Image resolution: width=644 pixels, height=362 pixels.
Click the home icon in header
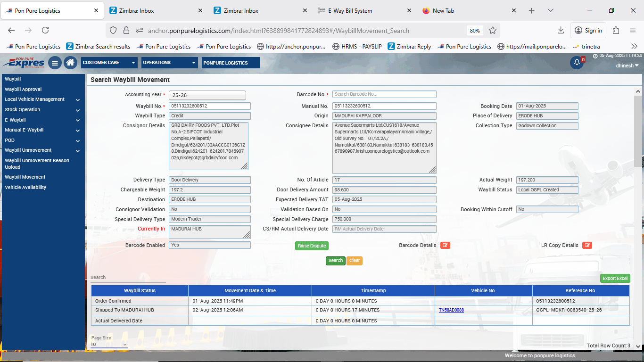70,63
